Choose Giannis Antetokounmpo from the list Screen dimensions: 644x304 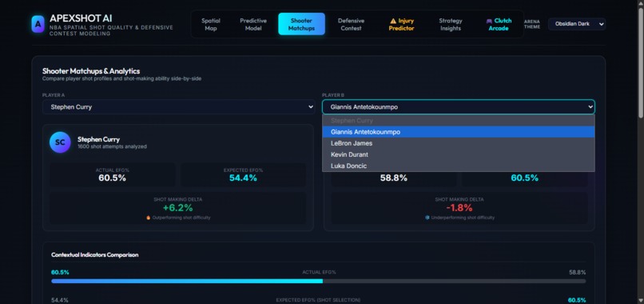pos(459,132)
